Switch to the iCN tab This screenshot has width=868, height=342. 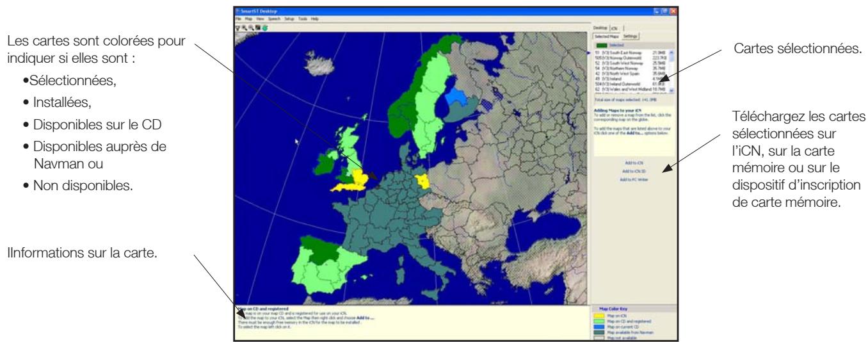click(x=614, y=28)
